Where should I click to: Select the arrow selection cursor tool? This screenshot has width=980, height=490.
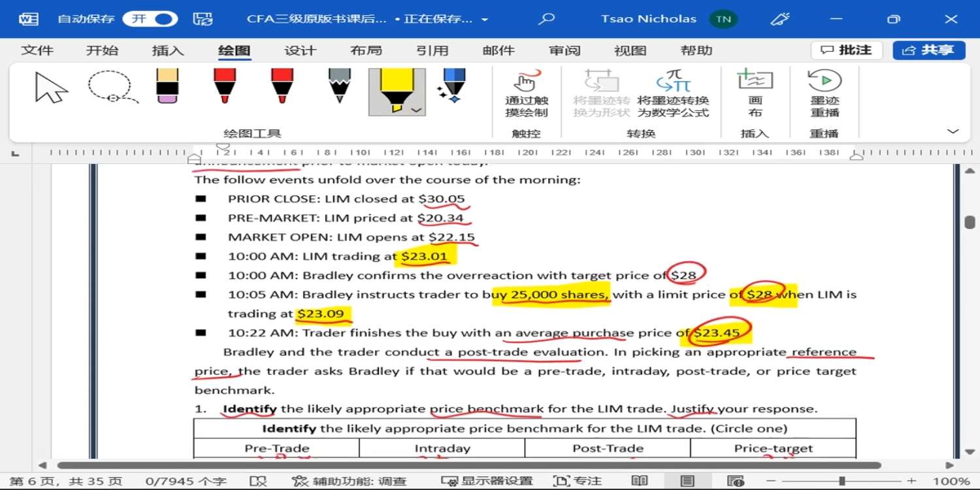click(52, 87)
